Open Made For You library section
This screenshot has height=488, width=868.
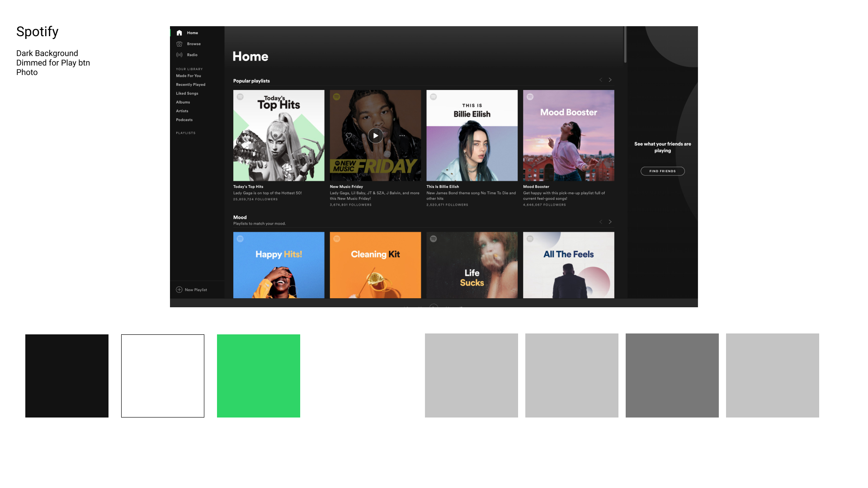click(x=189, y=76)
